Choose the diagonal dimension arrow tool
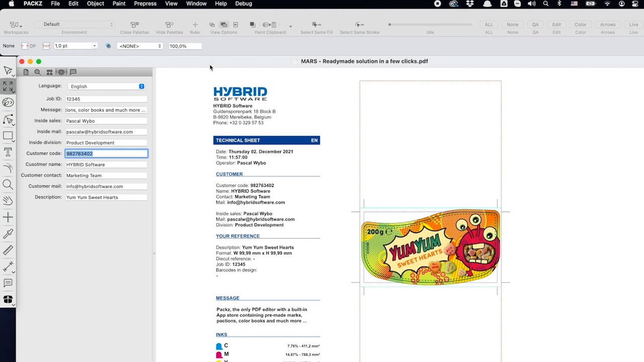 click(8, 267)
